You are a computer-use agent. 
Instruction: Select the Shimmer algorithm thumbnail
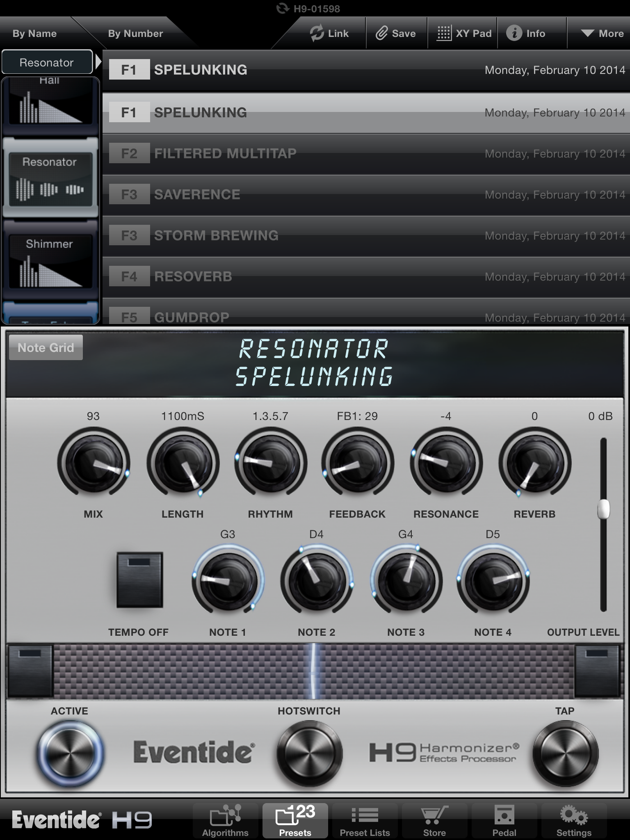pos(50,260)
